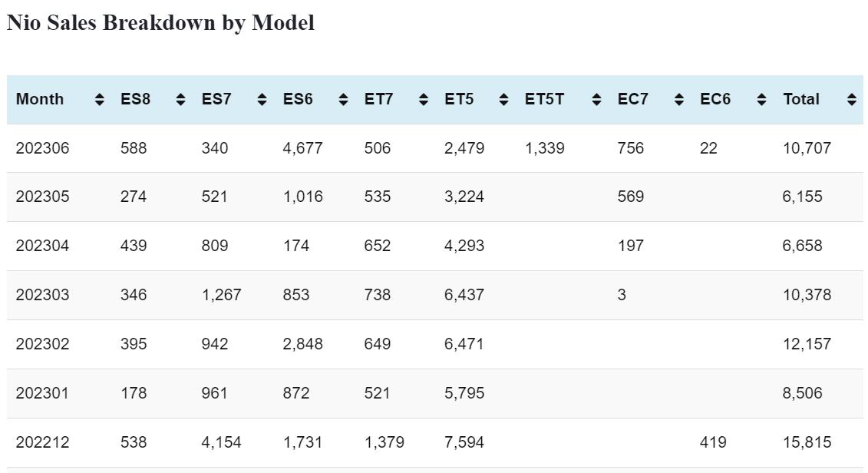Click the ET7 sort arrows icon
This screenshot has width=868, height=473.
tap(424, 100)
